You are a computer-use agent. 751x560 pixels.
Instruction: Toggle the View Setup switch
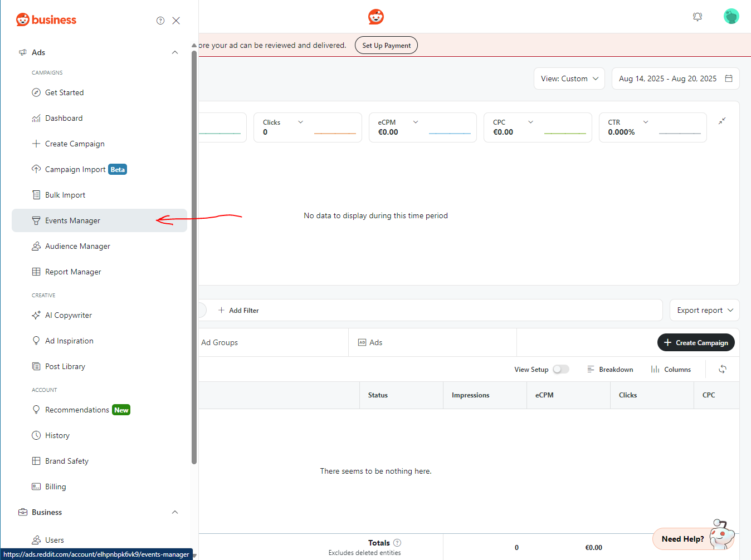(560, 369)
